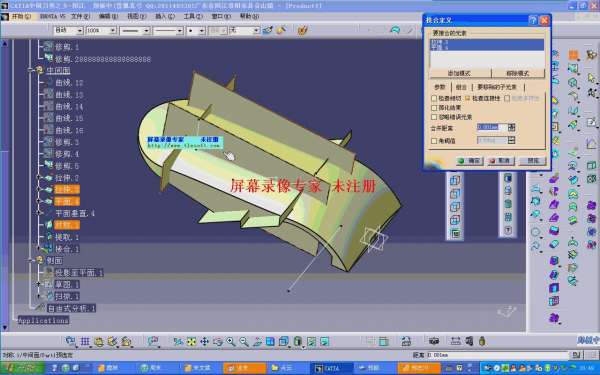The image size is (600, 375).
Task: Collapse the 剖面 tree node
Action: coord(30,261)
